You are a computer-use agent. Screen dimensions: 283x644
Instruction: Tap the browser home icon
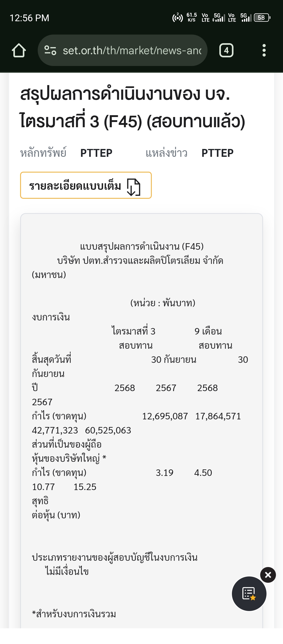pos(19,50)
